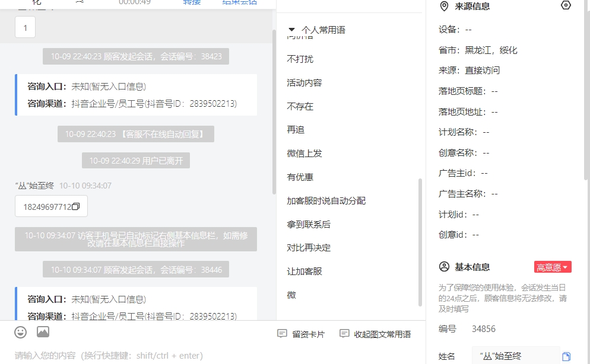Click the message bubble containing 1
Screen dimensions: 590x364
click(25, 27)
